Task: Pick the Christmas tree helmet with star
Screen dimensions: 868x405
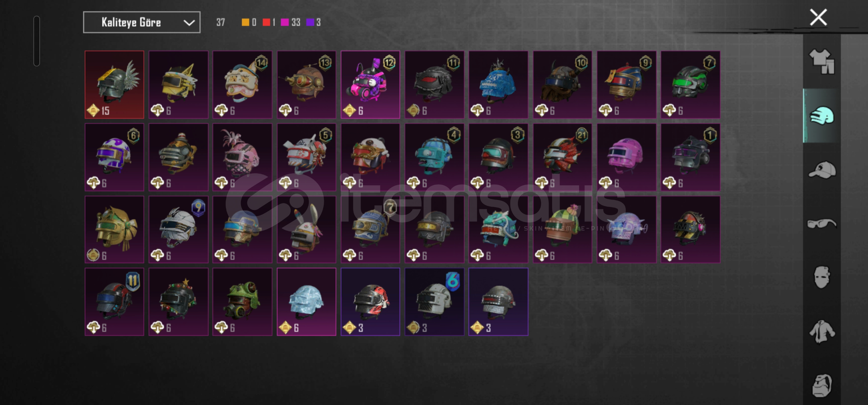Action: pos(178,302)
